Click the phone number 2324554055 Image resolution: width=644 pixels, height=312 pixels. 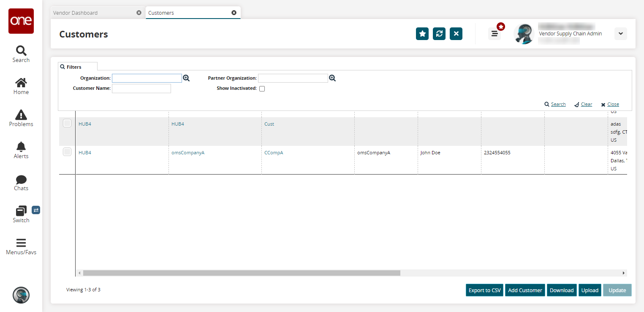[x=497, y=153]
